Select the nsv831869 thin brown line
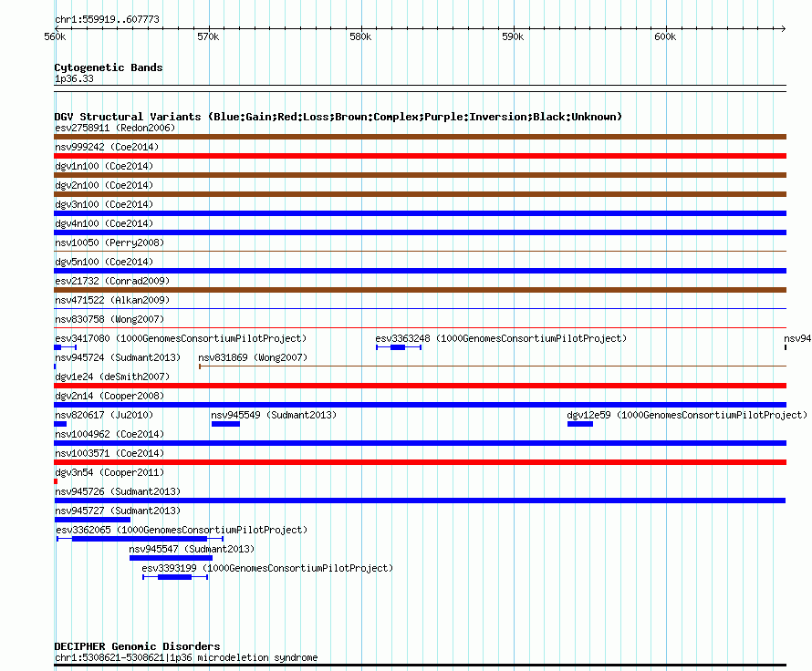This screenshot has height=671, width=812. pyautogui.click(x=493, y=366)
